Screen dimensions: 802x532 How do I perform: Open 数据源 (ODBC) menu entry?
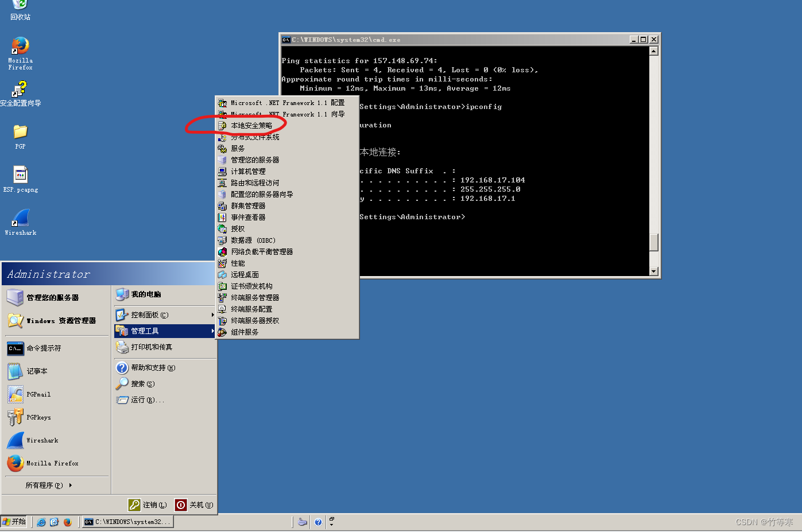(x=287, y=240)
